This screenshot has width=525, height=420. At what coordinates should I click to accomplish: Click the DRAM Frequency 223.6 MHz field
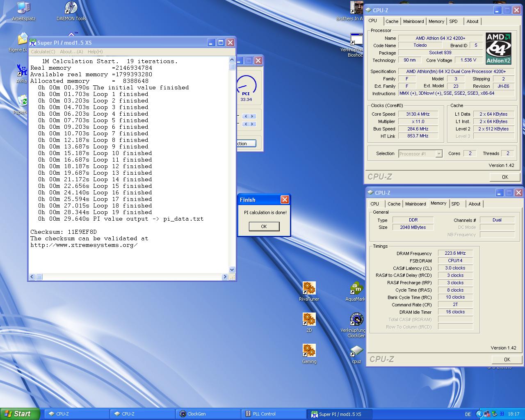coord(455,253)
